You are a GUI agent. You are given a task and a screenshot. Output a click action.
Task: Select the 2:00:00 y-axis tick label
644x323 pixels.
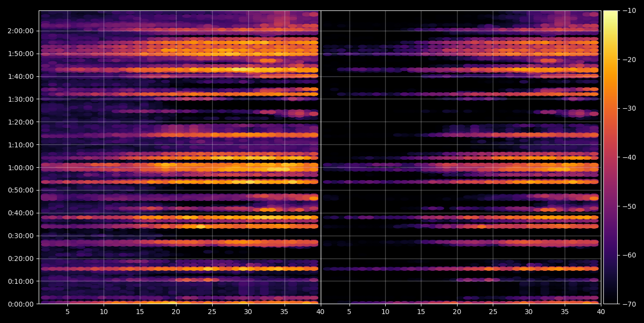coord(21,31)
